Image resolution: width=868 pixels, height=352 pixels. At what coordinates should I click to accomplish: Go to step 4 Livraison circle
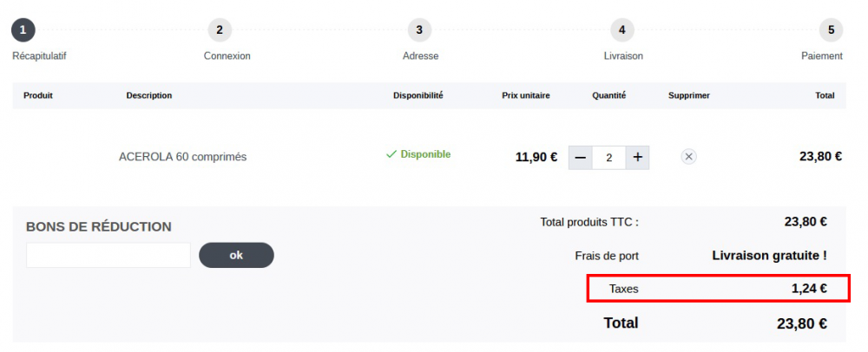pyautogui.click(x=622, y=29)
